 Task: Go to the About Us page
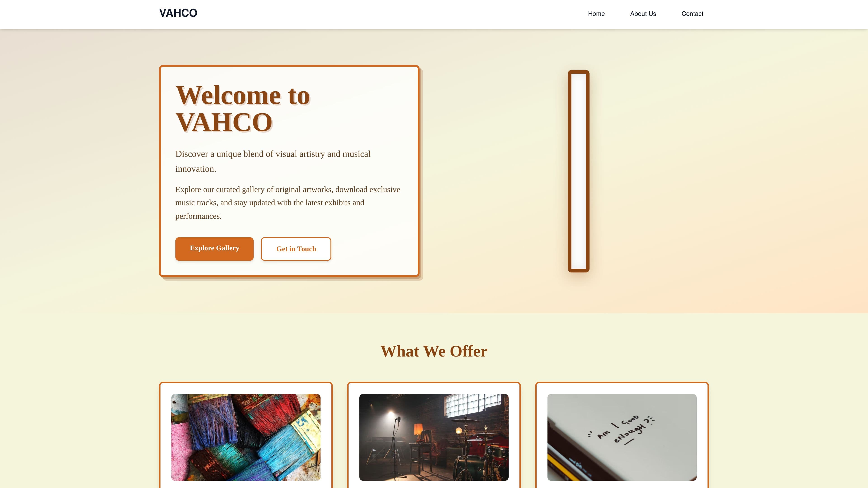(643, 14)
